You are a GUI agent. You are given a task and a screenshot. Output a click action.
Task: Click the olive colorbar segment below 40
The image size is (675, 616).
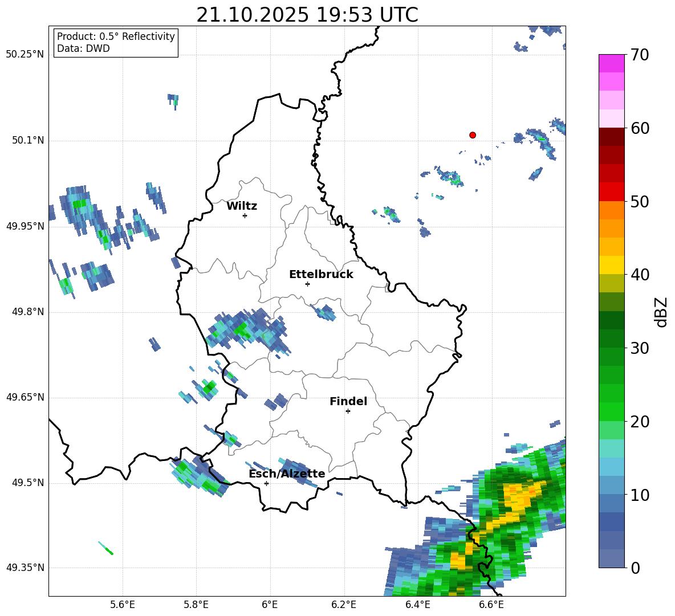click(x=611, y=283)
